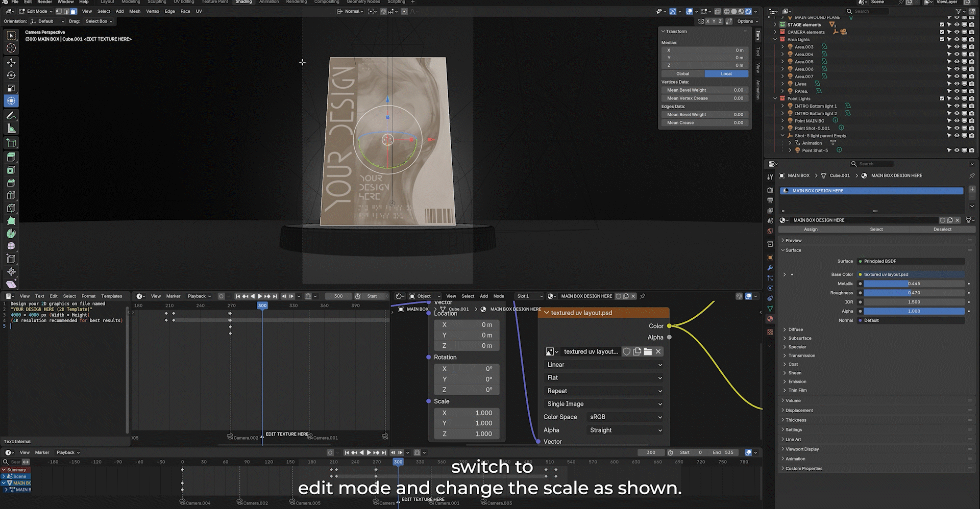Open the Mesh menu in viewport header

[135, 11]
